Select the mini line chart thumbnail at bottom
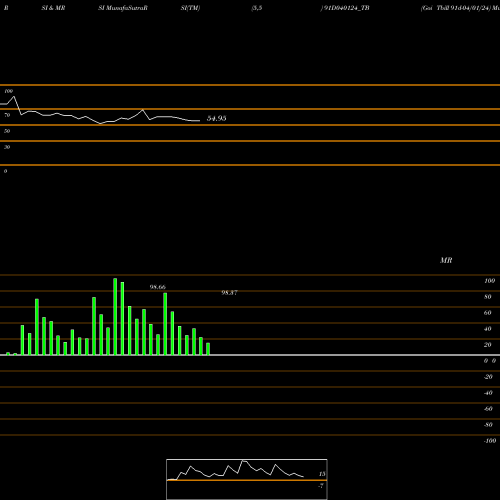 247,479
